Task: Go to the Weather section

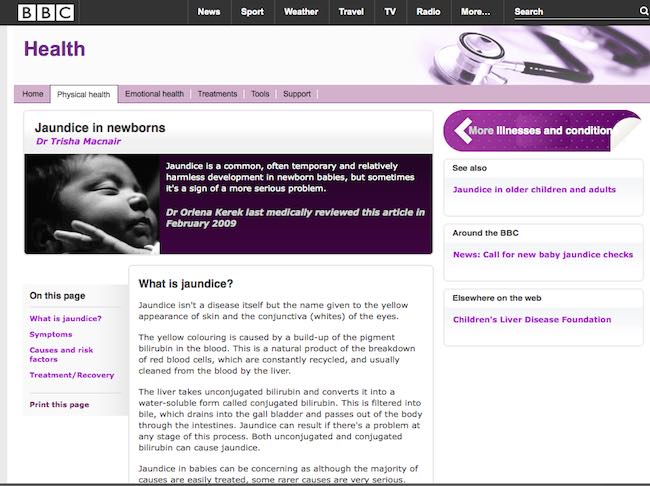Action: [x=301, y=12]
